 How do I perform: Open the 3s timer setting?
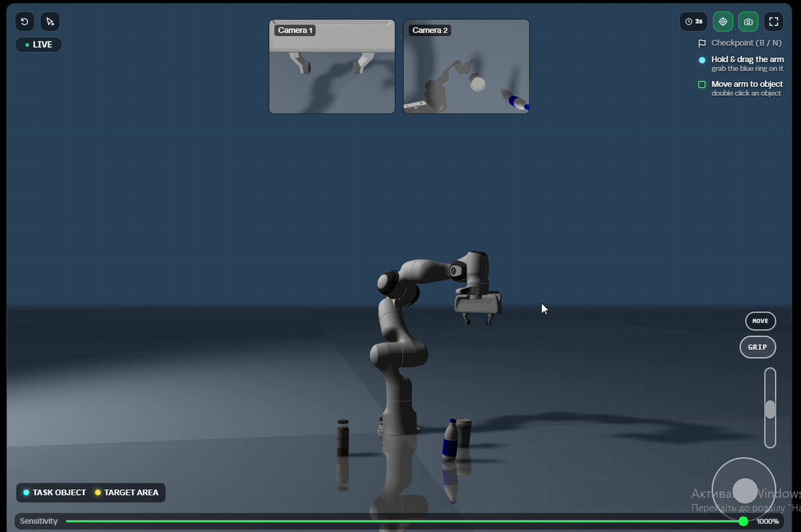(693, 21)
